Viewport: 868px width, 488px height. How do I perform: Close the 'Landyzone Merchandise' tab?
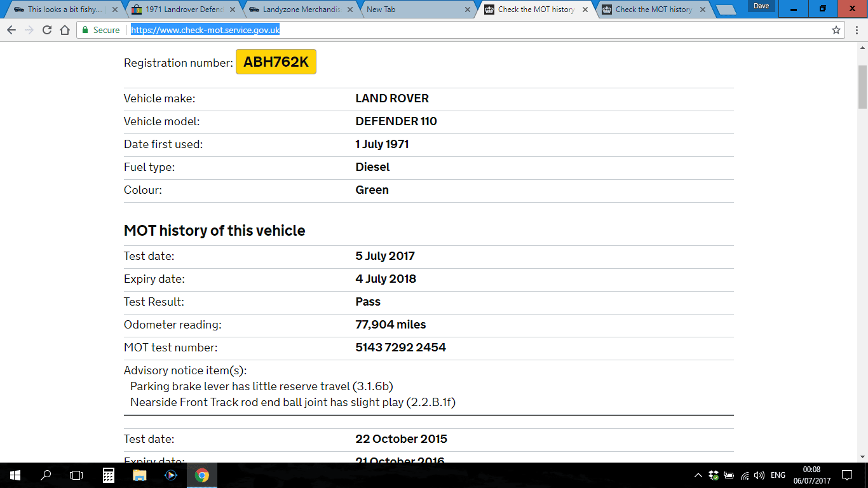350,10
